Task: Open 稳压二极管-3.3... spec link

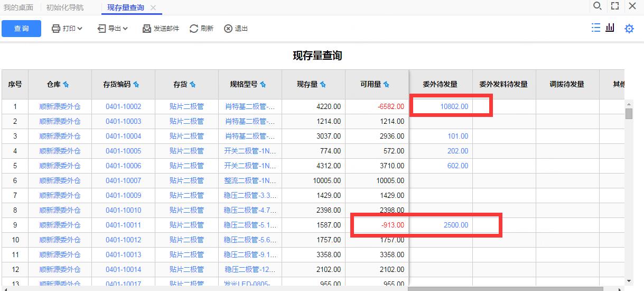Action: click(x=250, y=195)
